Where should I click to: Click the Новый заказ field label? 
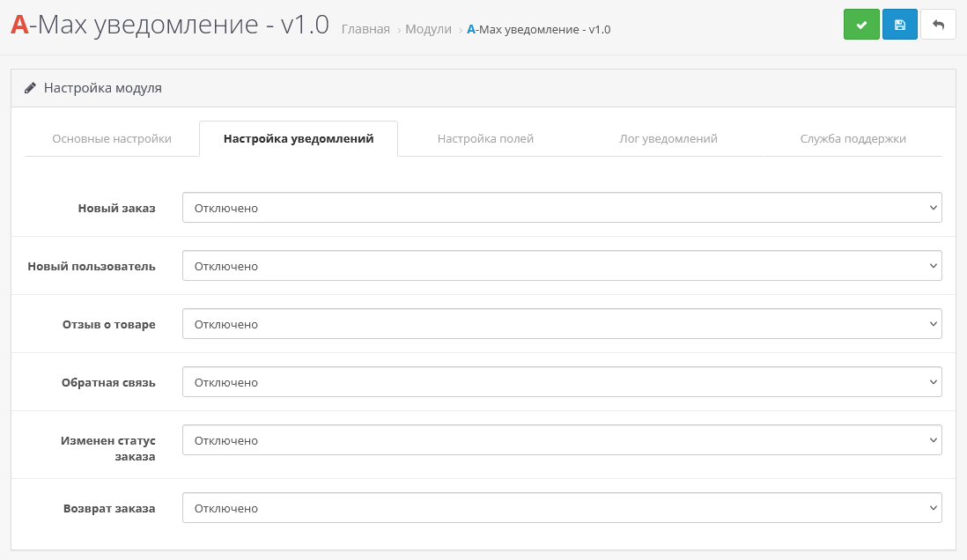116,209
